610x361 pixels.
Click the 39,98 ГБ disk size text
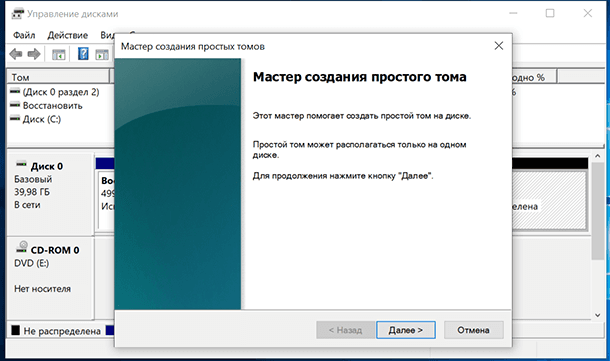coord(32,192)
